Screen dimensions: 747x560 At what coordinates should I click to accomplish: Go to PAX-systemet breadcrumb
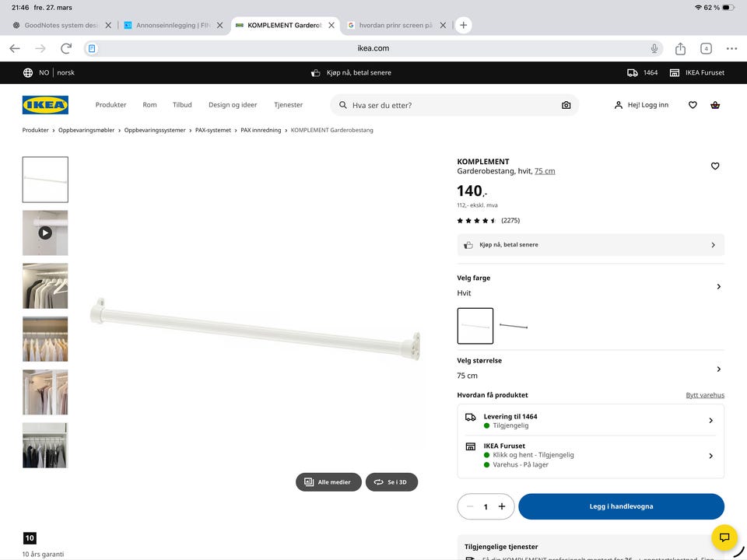213,130
